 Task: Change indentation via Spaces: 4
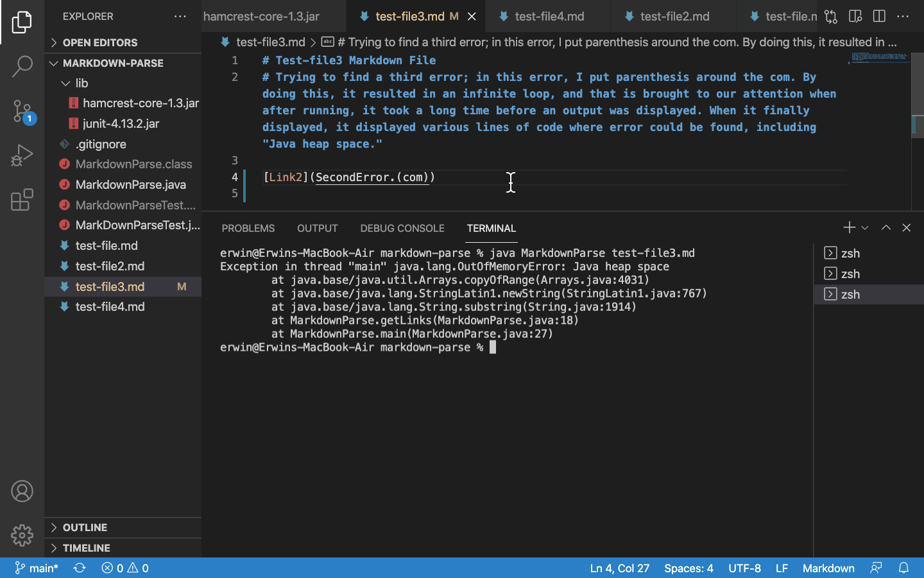pos(689,568)
